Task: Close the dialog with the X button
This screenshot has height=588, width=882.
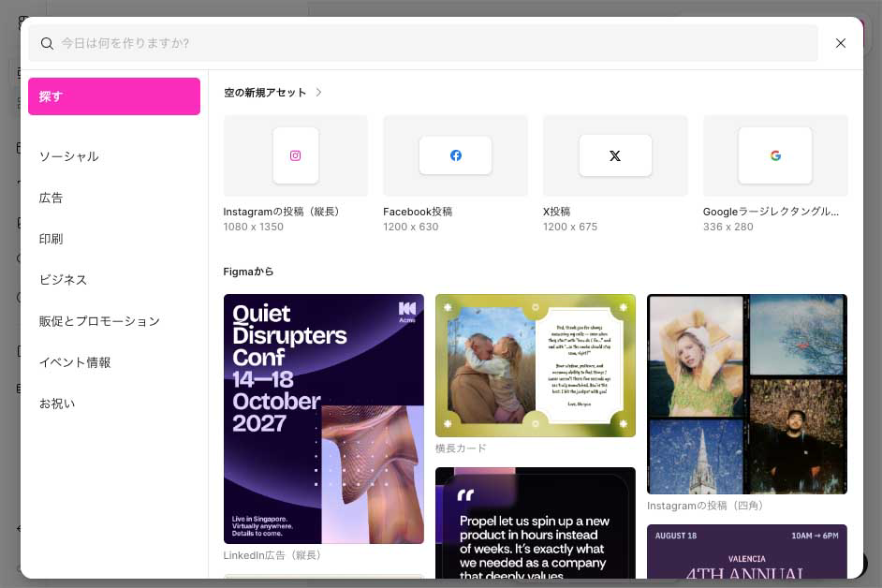Action: coord(841,43)
